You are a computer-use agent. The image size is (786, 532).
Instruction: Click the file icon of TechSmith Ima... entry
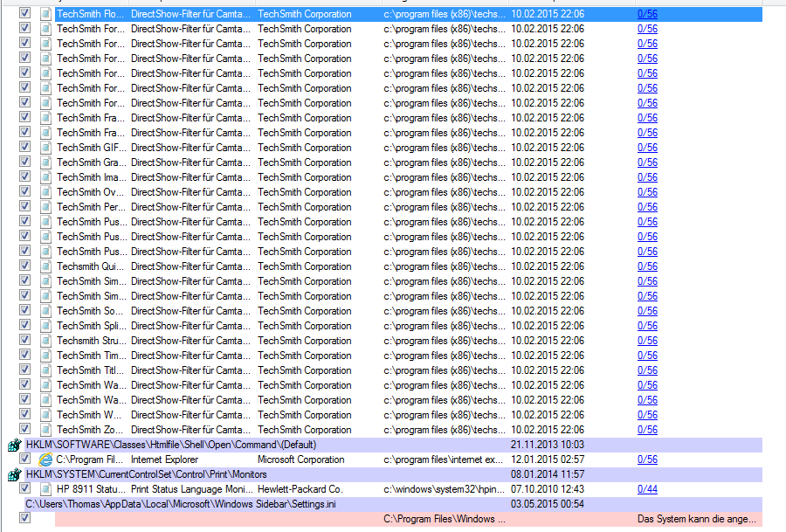coord(45,177)
